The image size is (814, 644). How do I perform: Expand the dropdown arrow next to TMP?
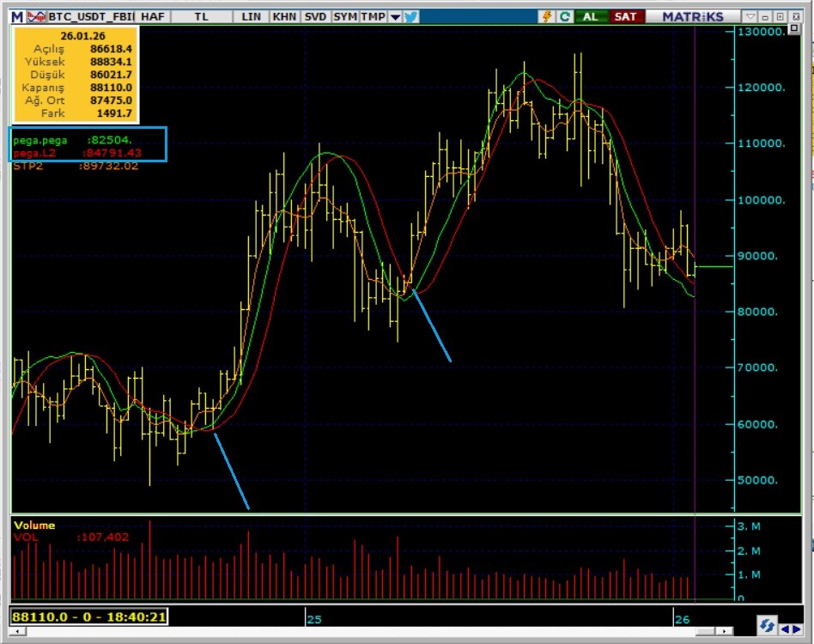[394, 16]
